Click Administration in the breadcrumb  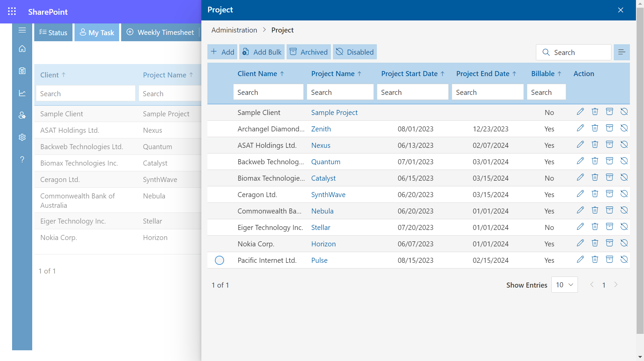[x=234, y=30]
